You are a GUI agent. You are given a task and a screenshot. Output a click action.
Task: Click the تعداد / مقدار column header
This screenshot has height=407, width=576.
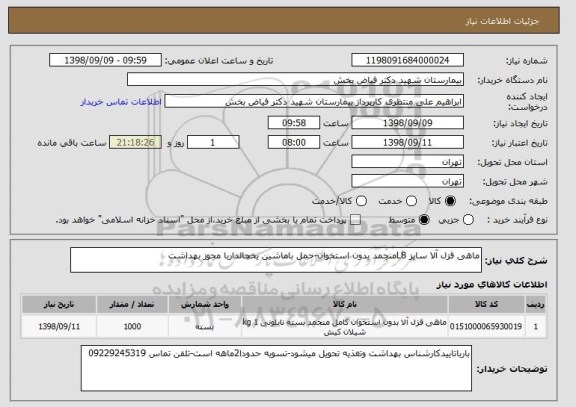132,305
